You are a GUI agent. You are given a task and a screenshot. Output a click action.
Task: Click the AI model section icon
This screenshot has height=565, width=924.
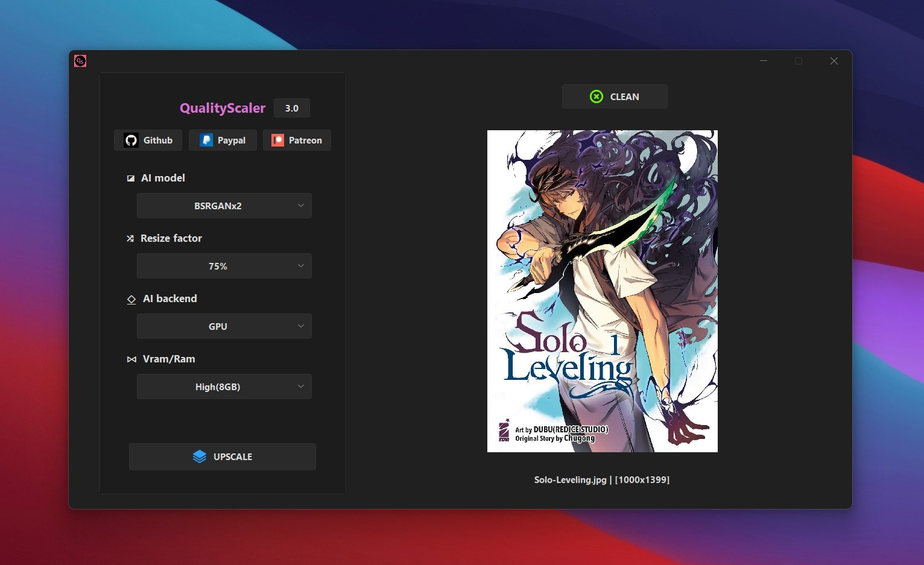click(x=131, y=178)
